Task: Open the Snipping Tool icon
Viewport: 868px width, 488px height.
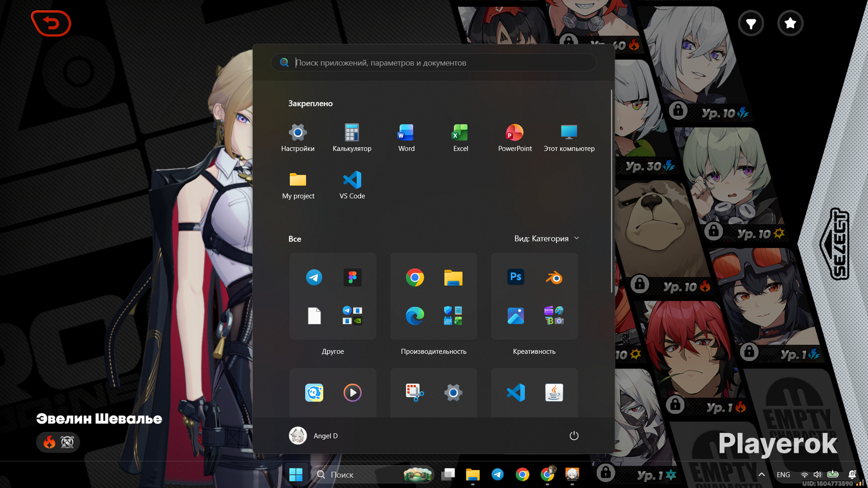Action: pyautogui.click(x=414, y=392)
